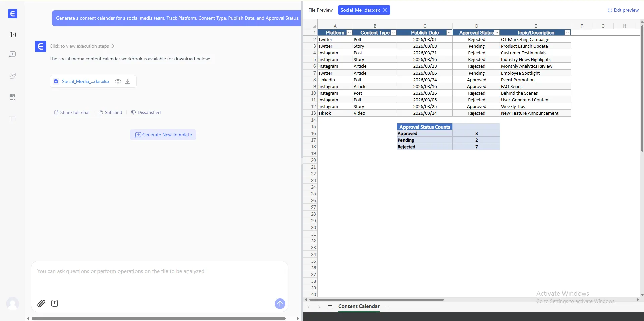This screenshot has width=644, height=321.
Task: Click the book icon in chat input
Action: click(55, 304)
